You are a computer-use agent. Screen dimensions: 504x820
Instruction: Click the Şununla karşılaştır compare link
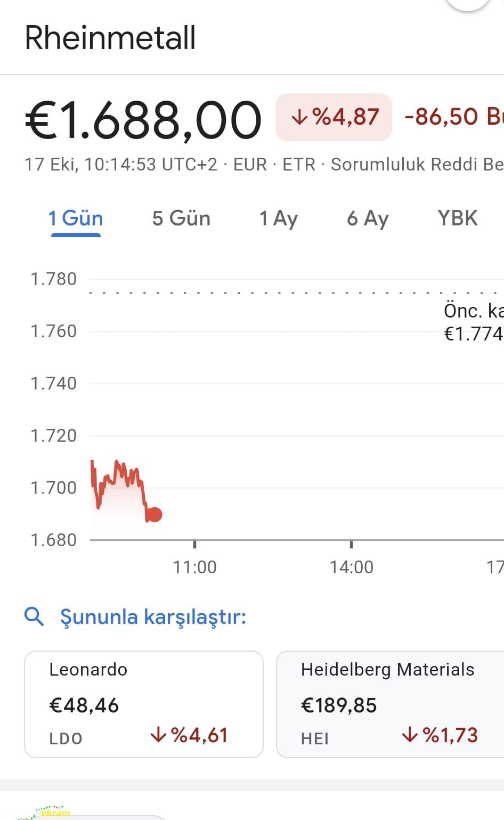point(153,617)
